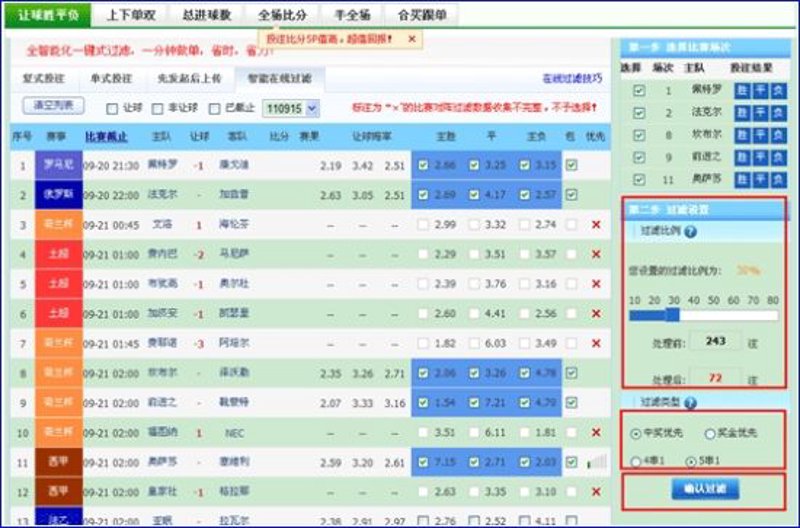Pick 负 for match 11 in the step-one panel
Viewport: 800px width, 528px height.
(778, 180)
